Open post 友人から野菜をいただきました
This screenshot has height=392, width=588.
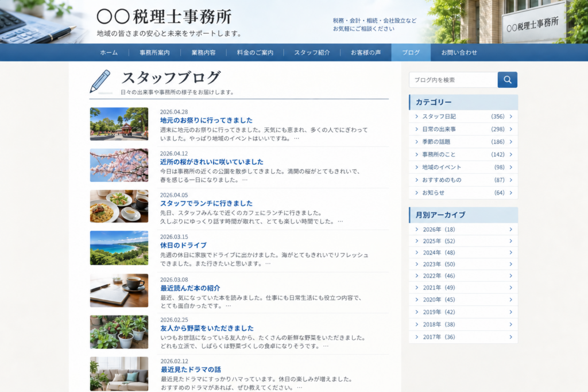pos(207,328)
